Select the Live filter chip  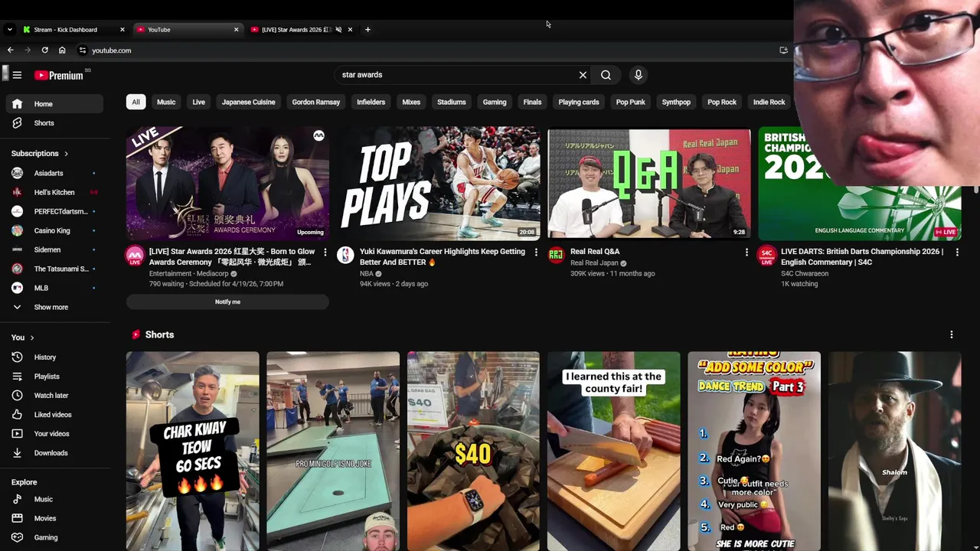click(199, 102)
